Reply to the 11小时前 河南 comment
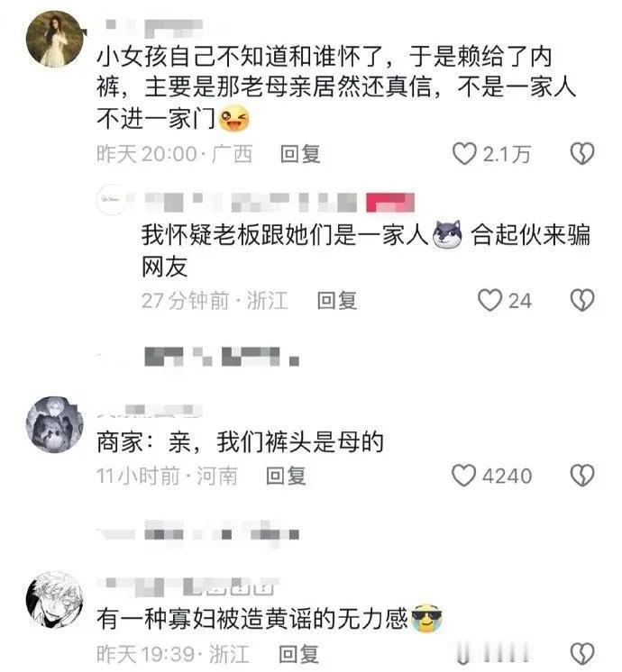The image size is (622, 672). click(286, 477)
